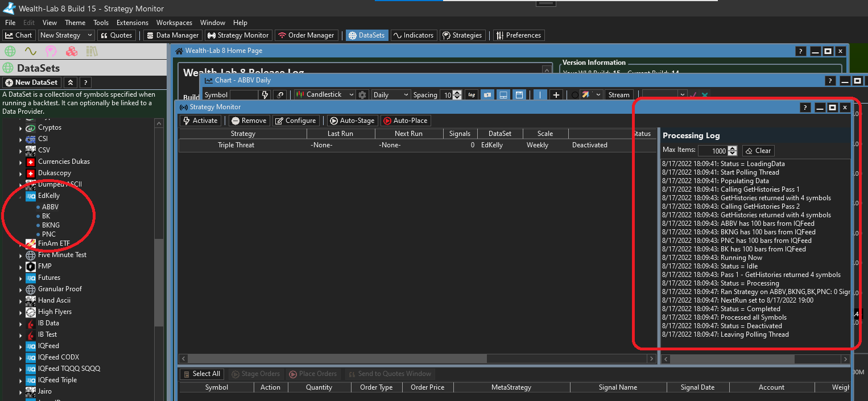
Task: Open the View menu
Action: 49,23
